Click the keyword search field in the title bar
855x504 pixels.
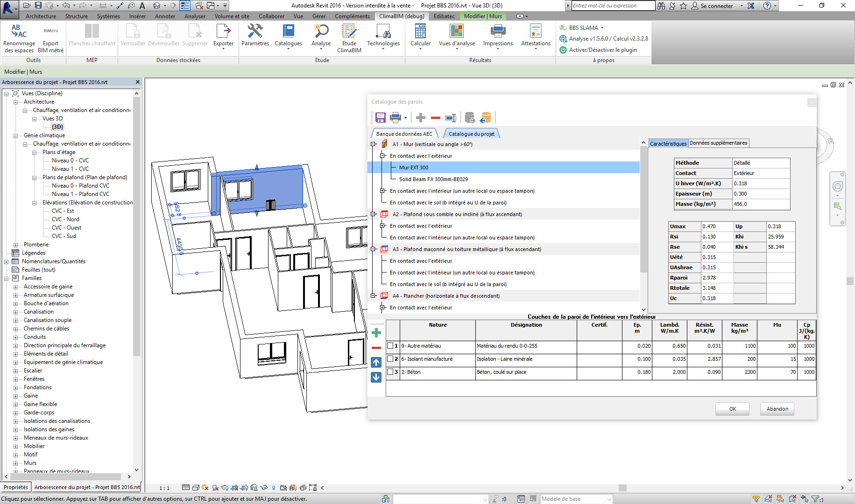pyautogui.click(x=614, y=6)
